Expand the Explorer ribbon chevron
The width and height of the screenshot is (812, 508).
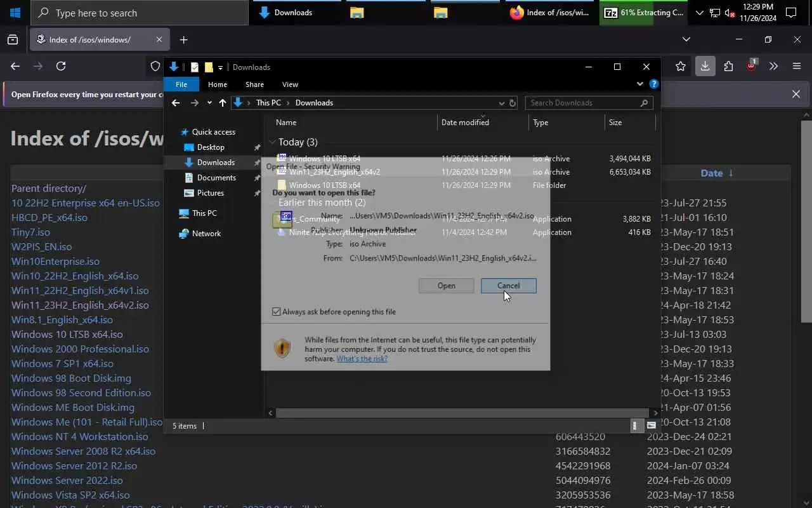pyautogui.click(x=639, y=84)
